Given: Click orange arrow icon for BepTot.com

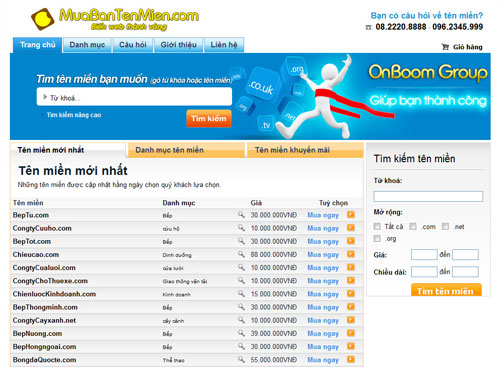Looking at the screenshot, I should pyautogui.click(x=351, y=241).
